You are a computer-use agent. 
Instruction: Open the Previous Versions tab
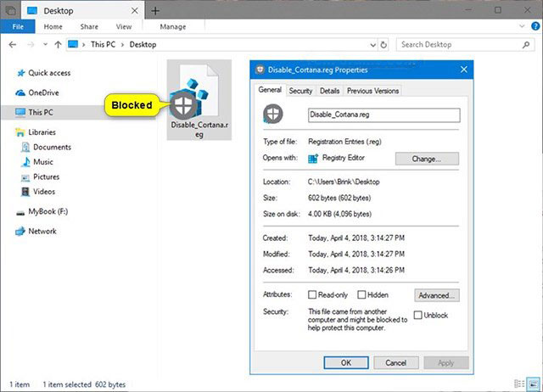pos(372,91)
